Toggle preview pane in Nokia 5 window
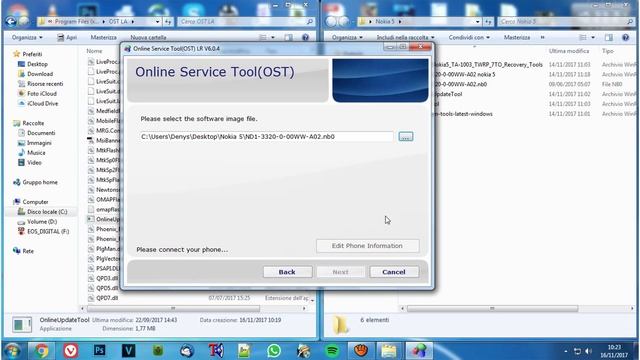The width and height of the screenshot is (640, 360). [x=609, y=37]
